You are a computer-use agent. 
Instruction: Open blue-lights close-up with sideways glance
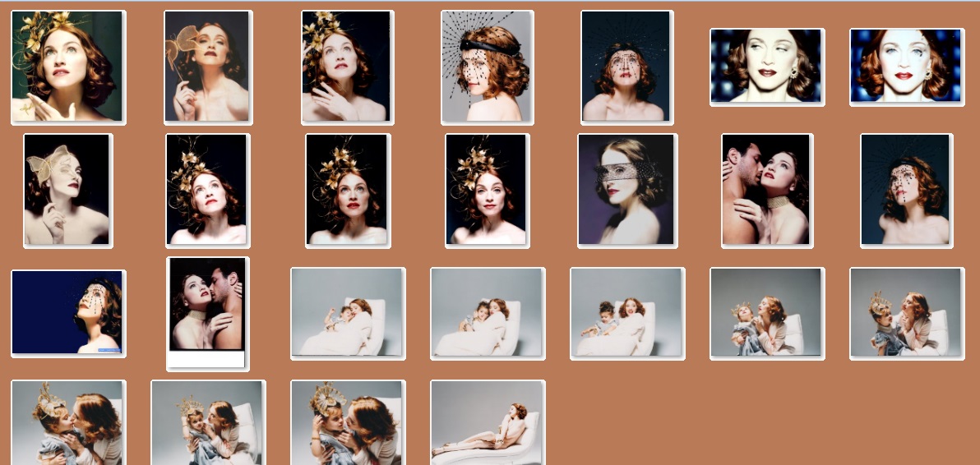(766, 67)
